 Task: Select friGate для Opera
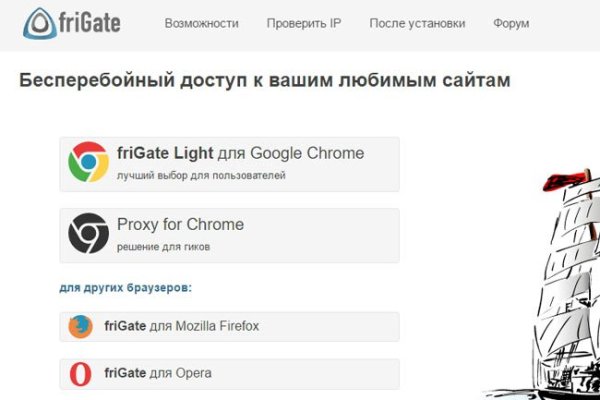157,374
